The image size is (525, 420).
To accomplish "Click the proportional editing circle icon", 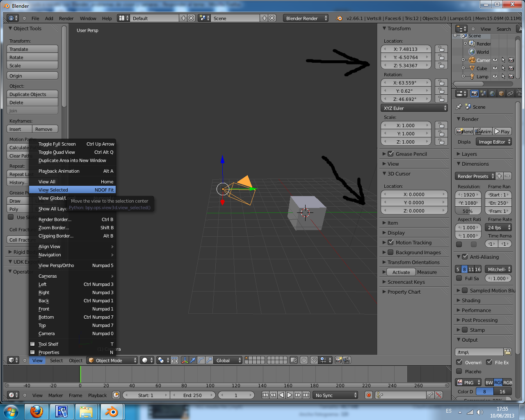I will click(x=304, y=360).
